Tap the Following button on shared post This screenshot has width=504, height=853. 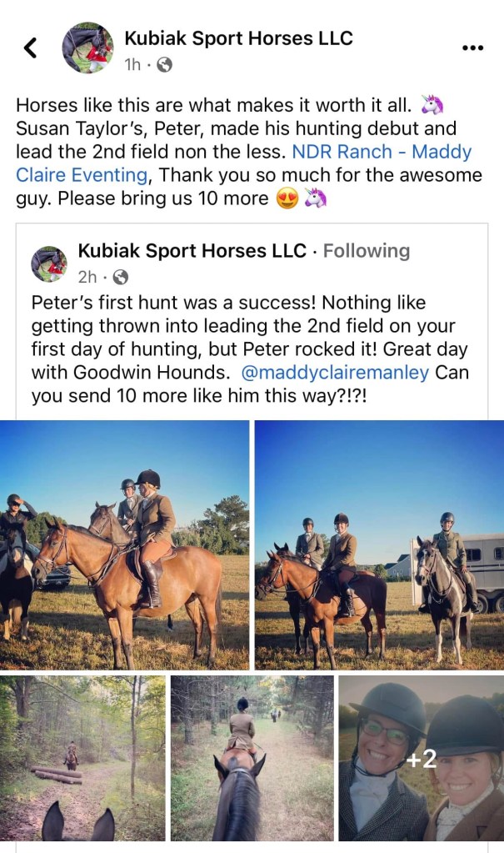point(367,251)
